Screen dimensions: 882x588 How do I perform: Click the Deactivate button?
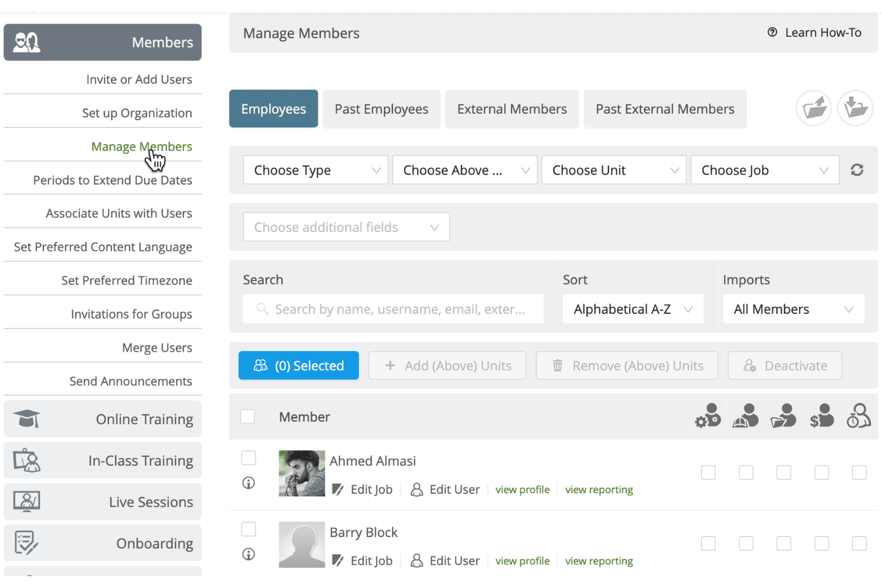[785, 365]
